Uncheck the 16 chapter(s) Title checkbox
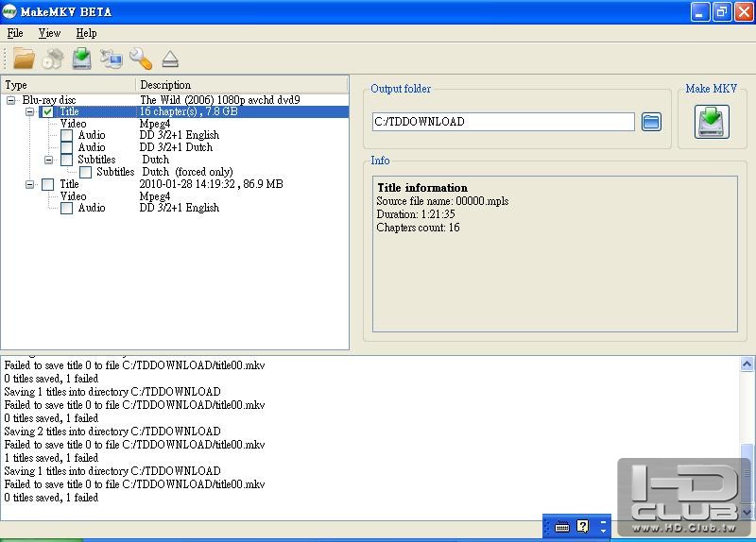 tap(48, 111)
